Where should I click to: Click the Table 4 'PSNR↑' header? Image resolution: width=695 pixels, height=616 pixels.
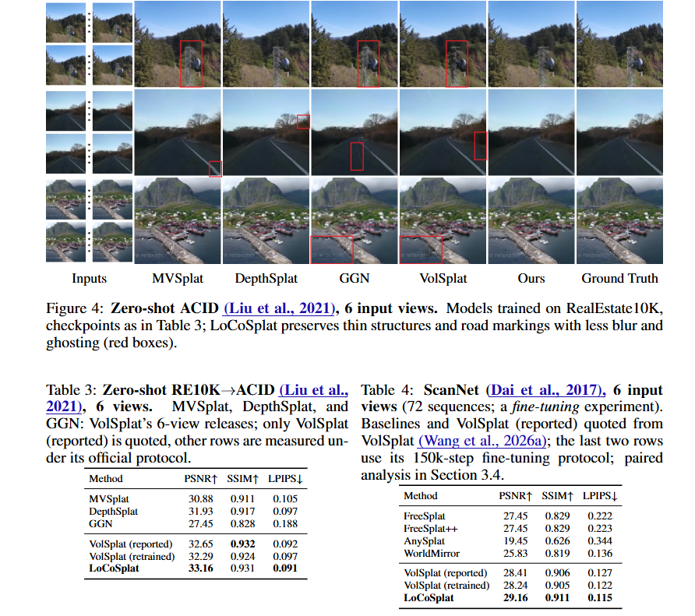click(516, 496)
